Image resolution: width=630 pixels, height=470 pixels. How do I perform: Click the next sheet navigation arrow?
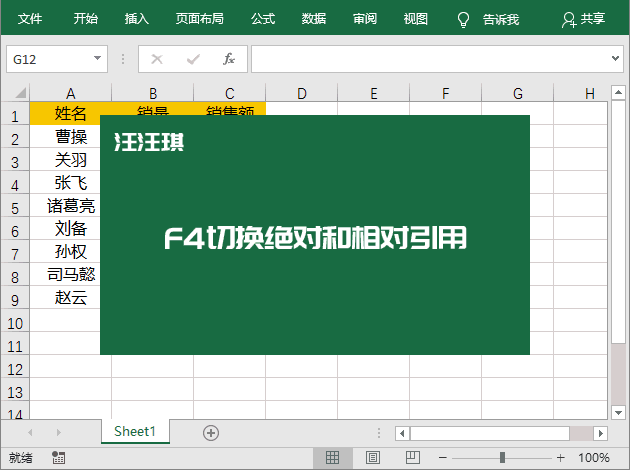[59, 433]
